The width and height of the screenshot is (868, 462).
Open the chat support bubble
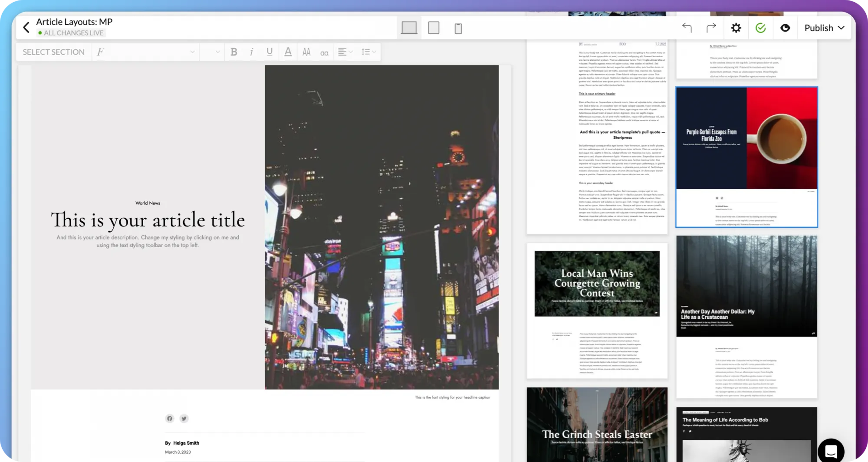point(831,451)
